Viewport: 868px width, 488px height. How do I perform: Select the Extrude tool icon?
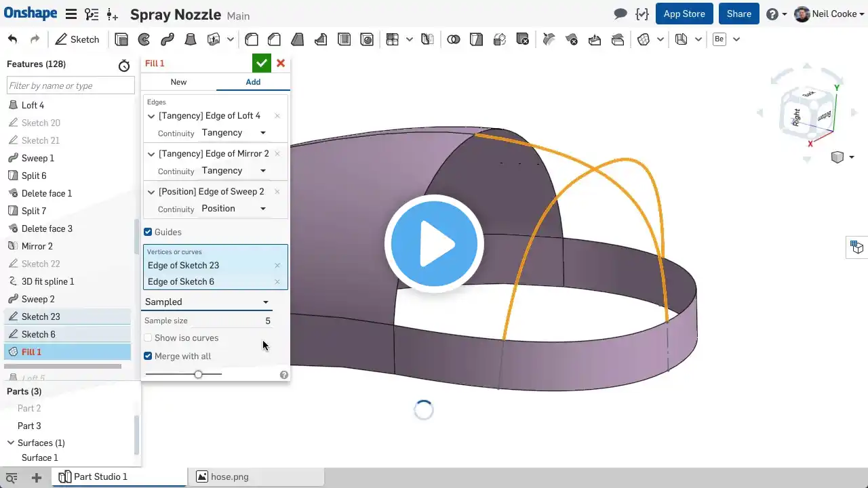[x=121, y=39]
